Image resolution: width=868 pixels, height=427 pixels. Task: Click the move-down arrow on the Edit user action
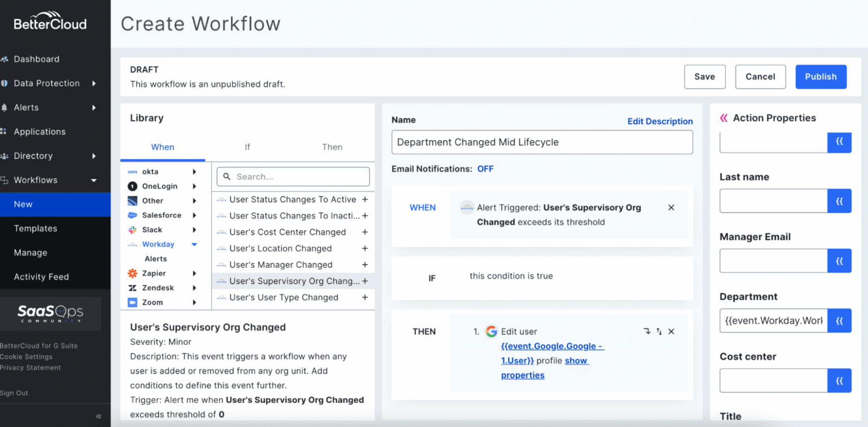click(647, 331)
